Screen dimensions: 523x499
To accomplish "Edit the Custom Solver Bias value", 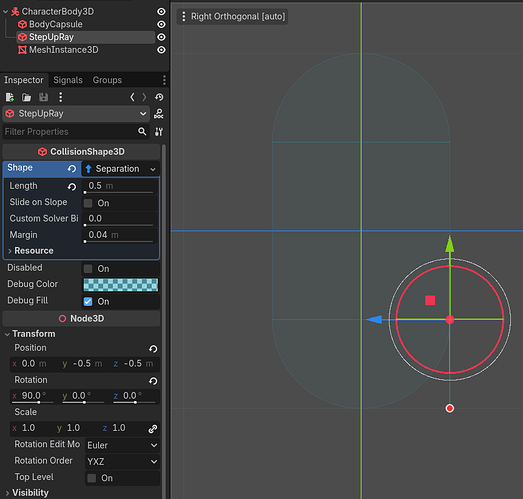I will point(120,218).
